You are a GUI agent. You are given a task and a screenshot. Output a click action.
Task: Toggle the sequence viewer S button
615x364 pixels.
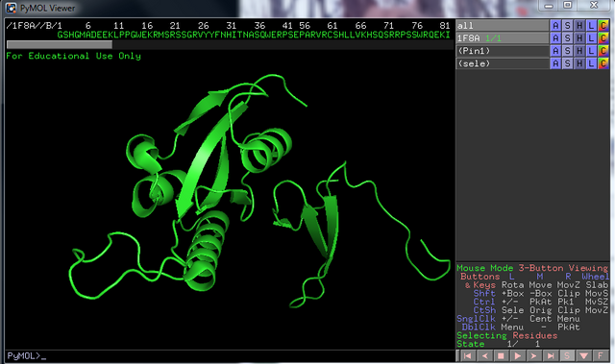(x=567, y=355)
